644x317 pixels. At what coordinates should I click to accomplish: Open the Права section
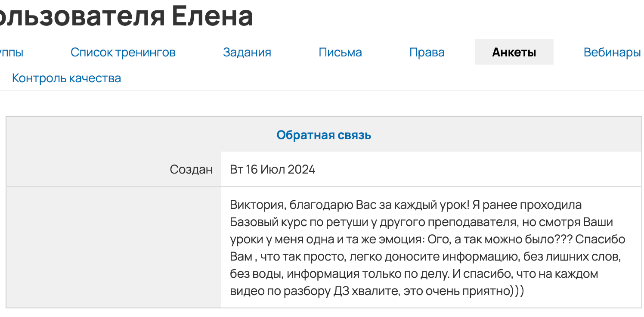point(427,52)
